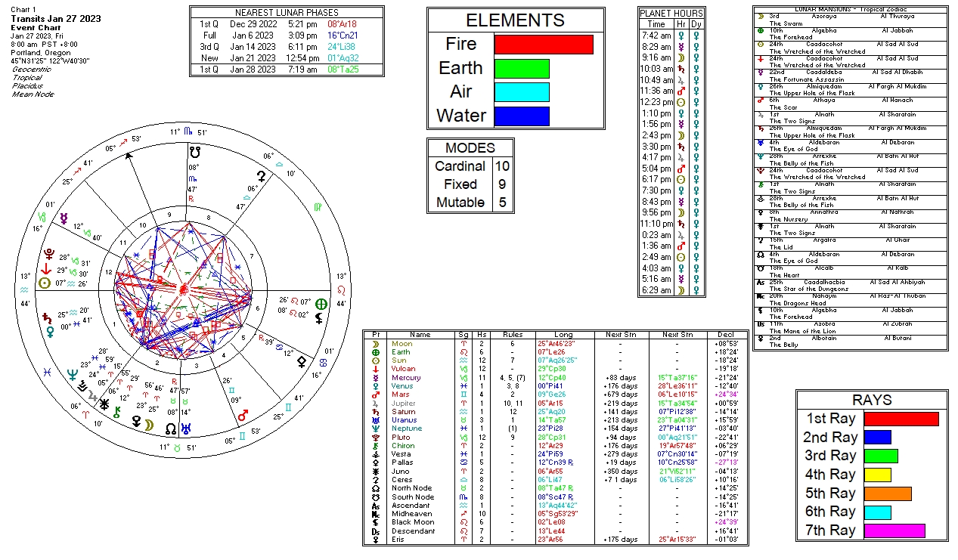Click the Midheaven Mc symbol in planet table

click(x=376, y=514)
